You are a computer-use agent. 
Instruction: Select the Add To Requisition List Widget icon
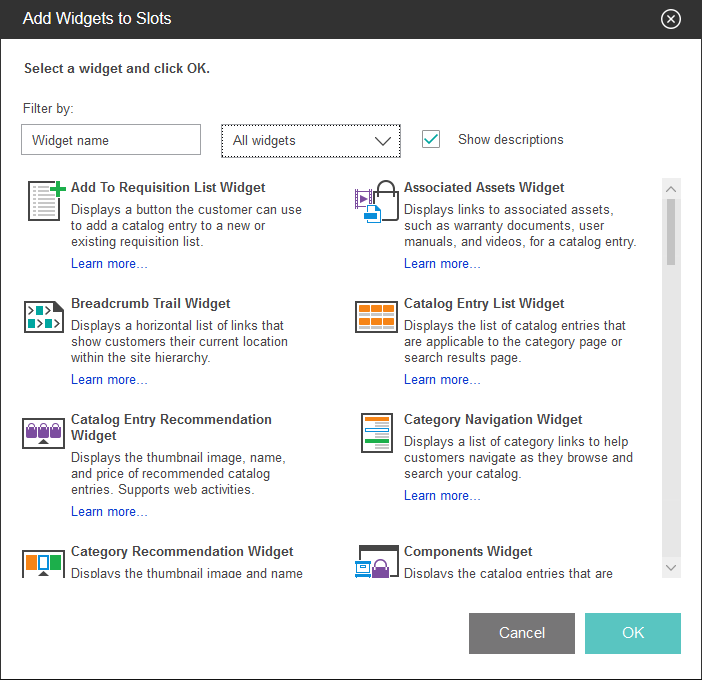(45, 200)
